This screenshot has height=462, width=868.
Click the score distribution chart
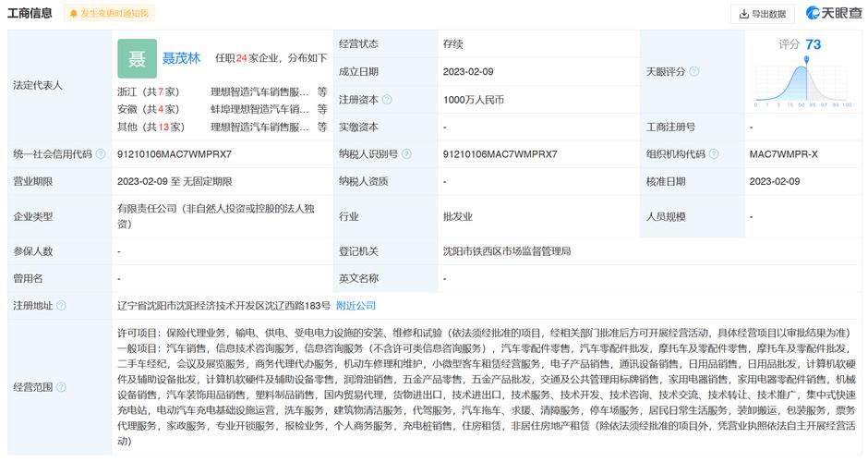(803, 82)
